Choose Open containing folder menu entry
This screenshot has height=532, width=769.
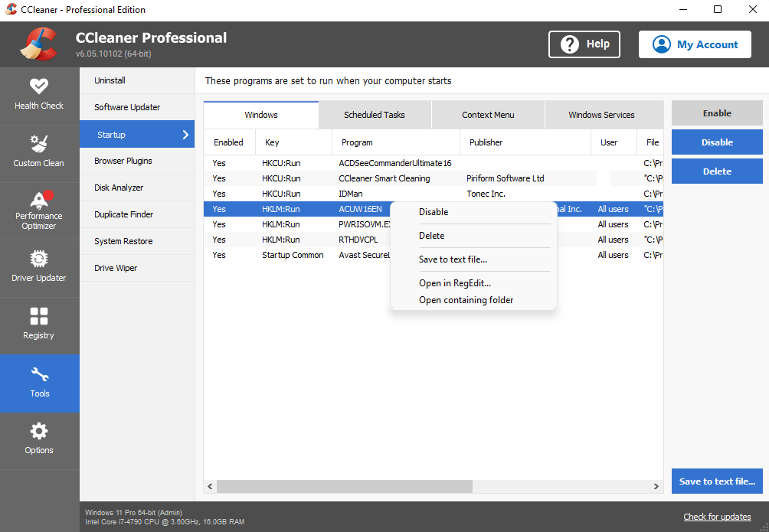pos(474,299)
